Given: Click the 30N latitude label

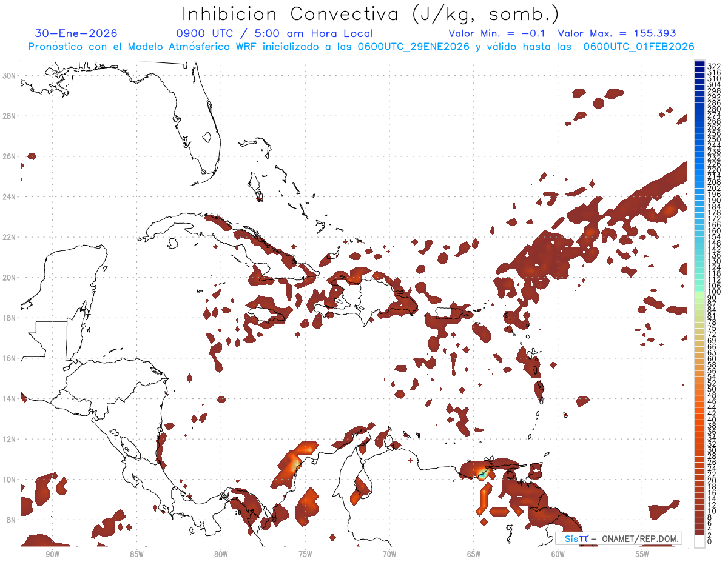Looking at the screenshot, I should [x=10, y=76].
